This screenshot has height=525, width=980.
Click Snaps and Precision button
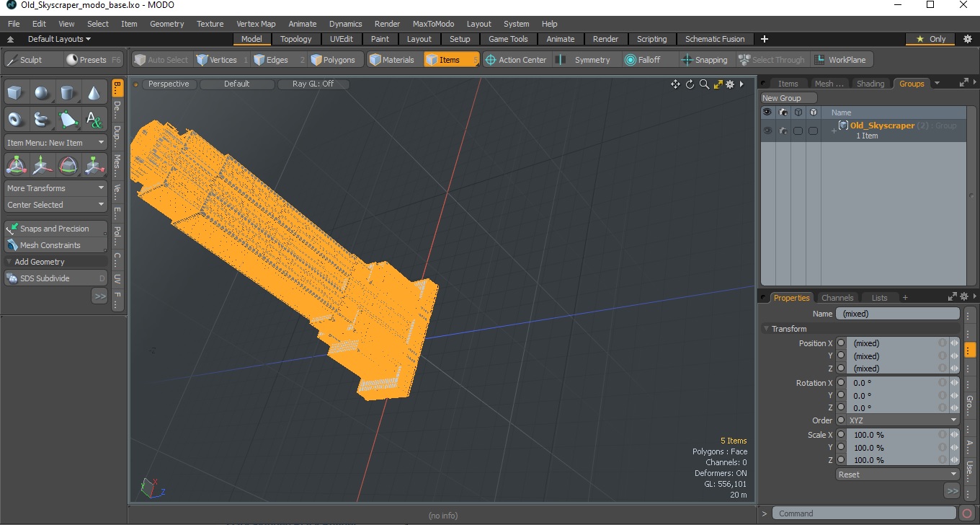[x=55, y=229]
